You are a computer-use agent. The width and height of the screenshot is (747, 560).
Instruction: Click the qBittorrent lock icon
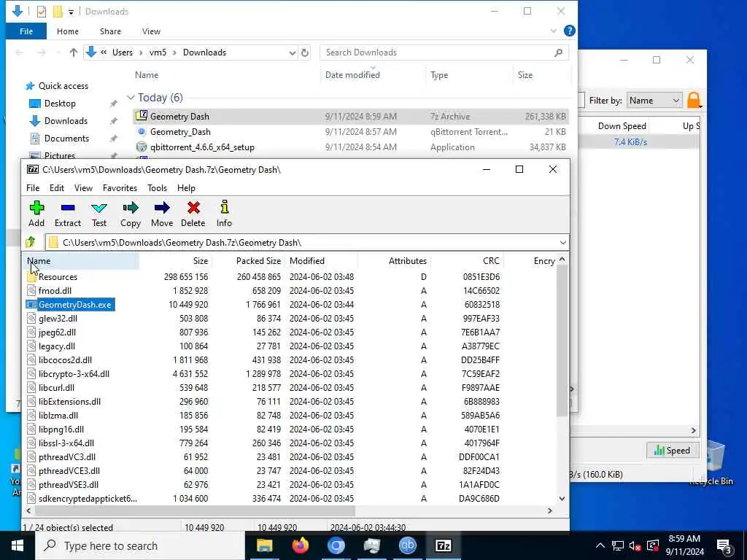[694, 100]
